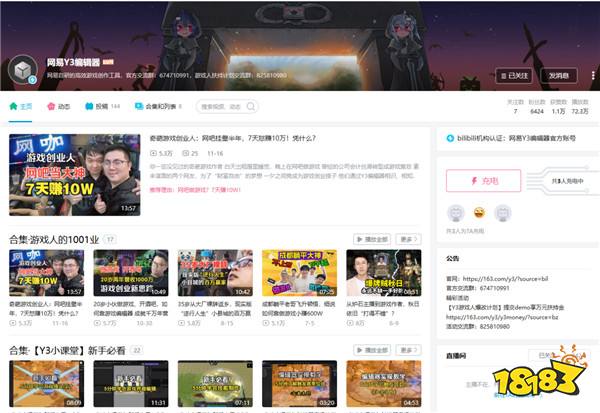
Task: Focus the 搜索视频、动态 search field
Action: coord(227,106)
